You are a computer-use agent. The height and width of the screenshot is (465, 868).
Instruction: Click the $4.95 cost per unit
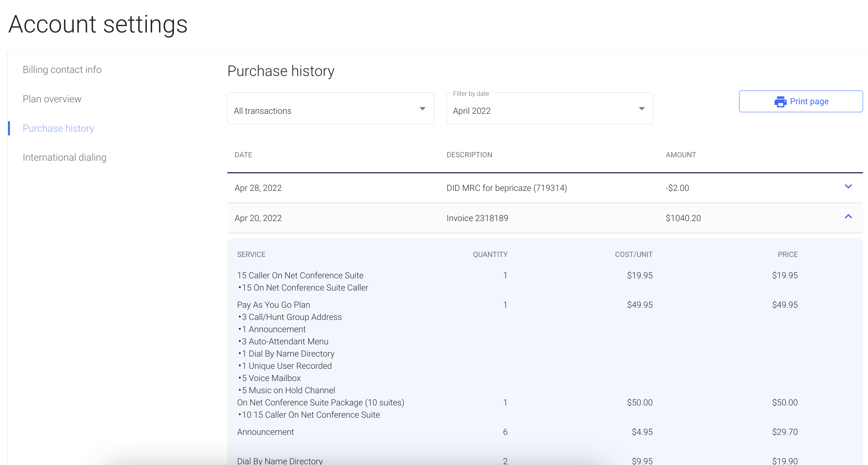[642, 432]
